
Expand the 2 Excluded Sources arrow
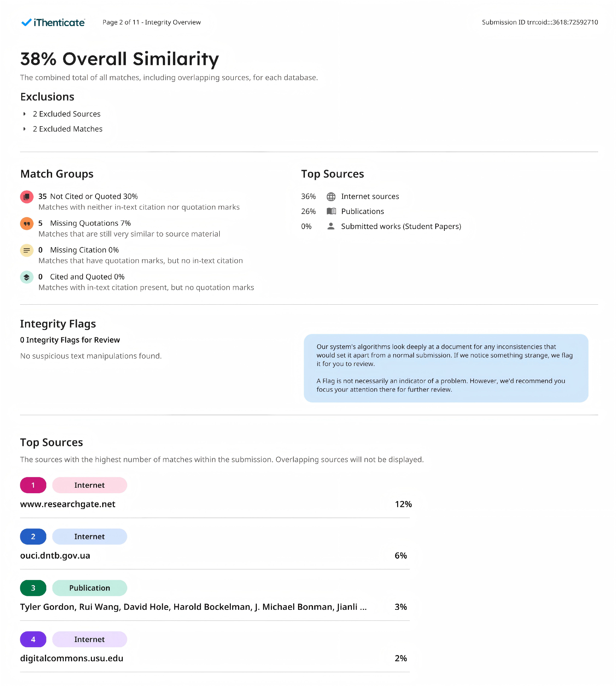tap(24, 114)
